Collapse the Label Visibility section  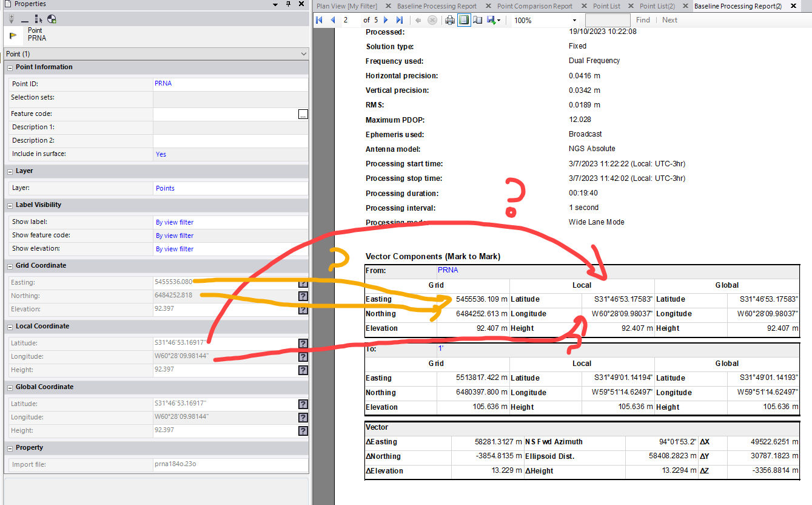[x=10, y=205]
